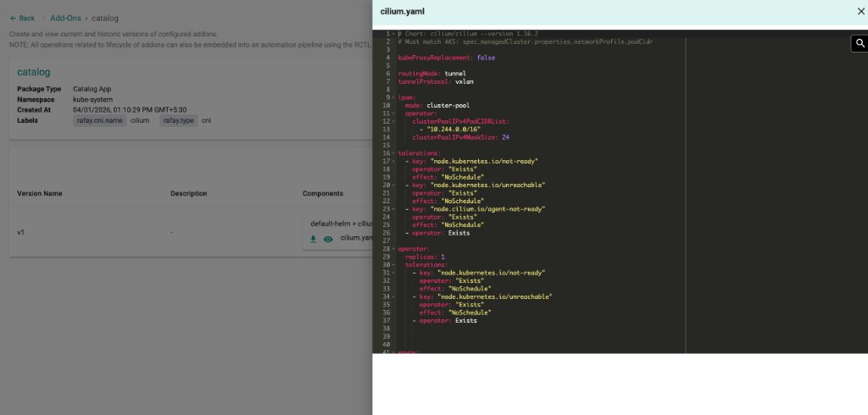Screen dimensions: 868x415
Task: Collapse the ipam block on line 9
Action: coord(392,97)
